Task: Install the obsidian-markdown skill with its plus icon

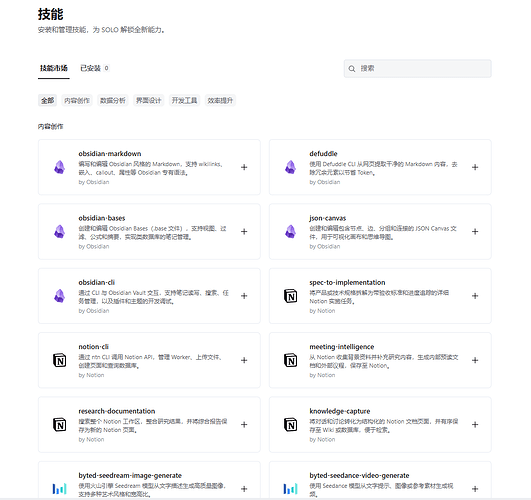Action: (x=244, y=167)
